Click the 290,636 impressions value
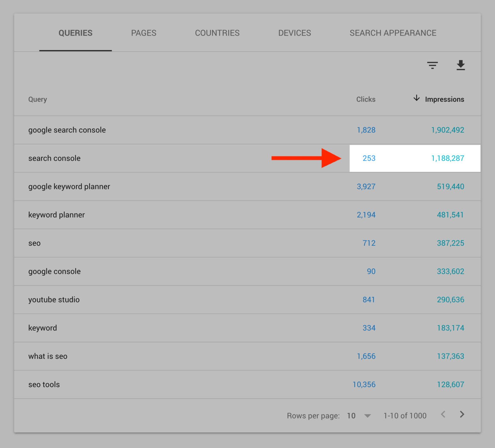 click(450, 299)
